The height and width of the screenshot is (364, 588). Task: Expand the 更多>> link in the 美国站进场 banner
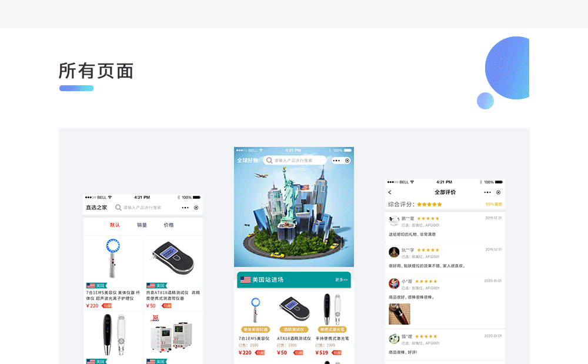[341, 280]
